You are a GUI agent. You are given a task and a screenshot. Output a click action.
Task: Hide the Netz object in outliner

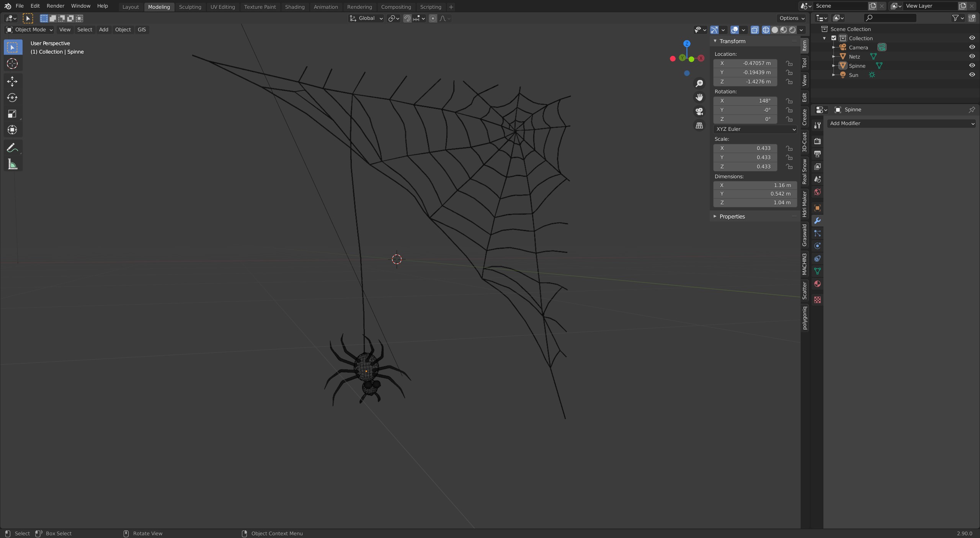coord(972,56)
